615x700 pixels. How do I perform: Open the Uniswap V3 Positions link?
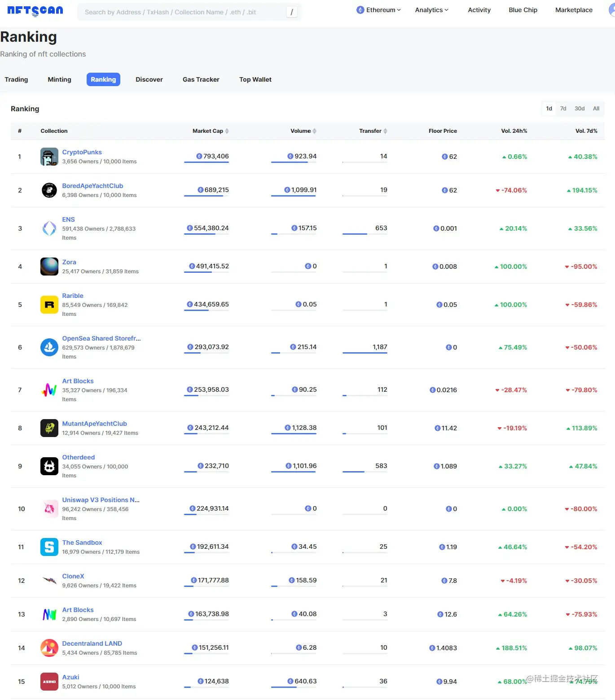pos(101,500)
